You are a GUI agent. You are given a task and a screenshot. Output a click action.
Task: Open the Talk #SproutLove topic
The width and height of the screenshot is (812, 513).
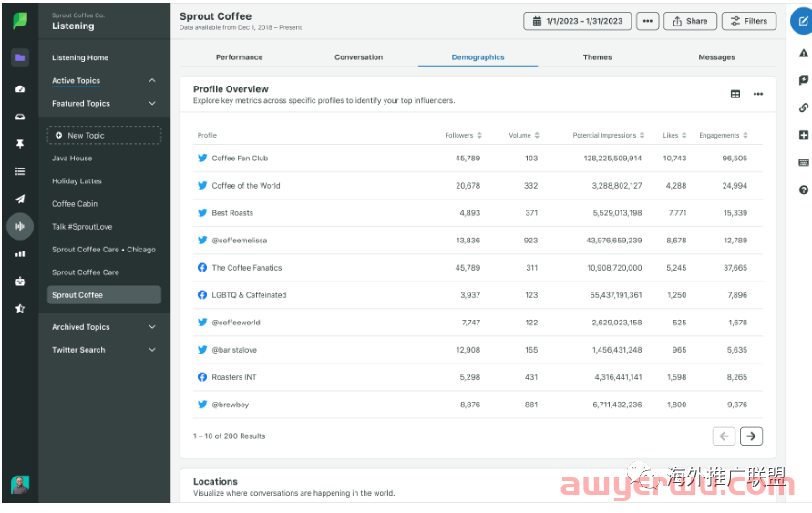click(82, 227)
